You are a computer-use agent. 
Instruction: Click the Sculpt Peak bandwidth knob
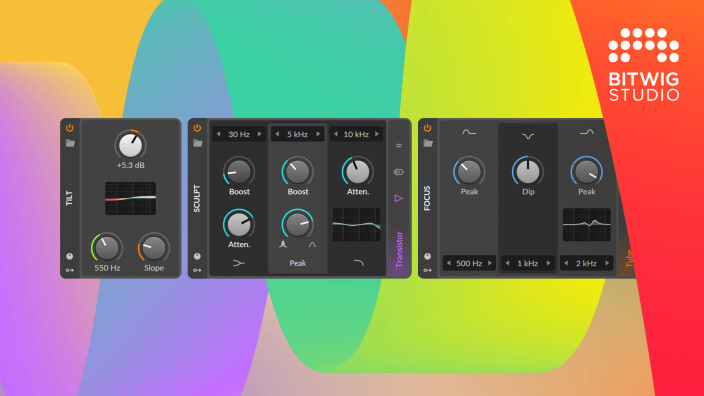pos(297,223)
